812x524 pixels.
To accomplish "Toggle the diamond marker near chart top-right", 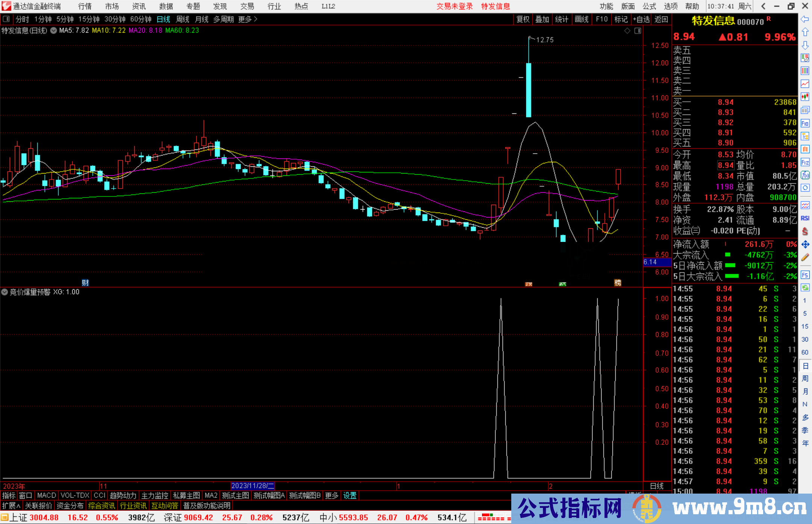I will pos(627,31).
